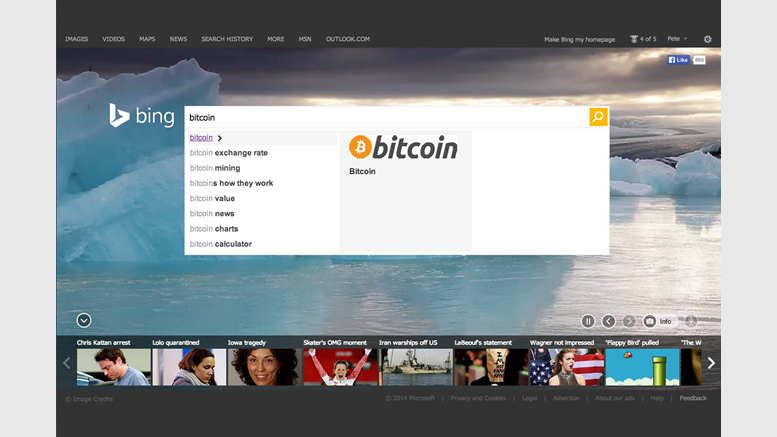Collapse the news carousel with down chevron
777x437 pixels.
(84, 321)
